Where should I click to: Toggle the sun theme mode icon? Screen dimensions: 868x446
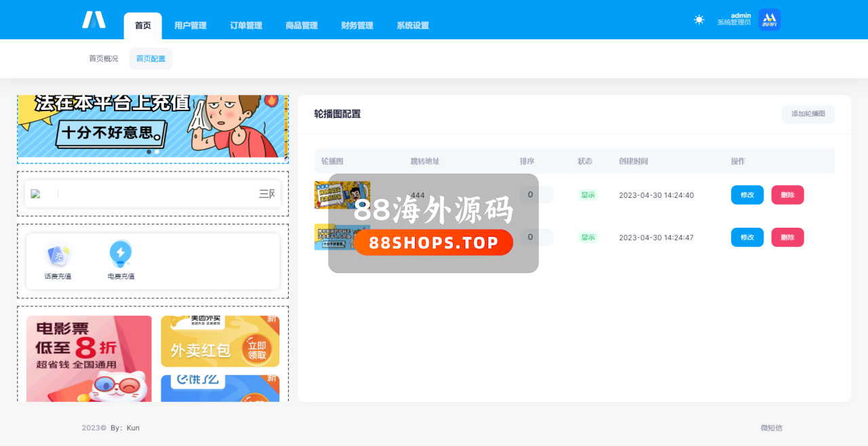[x=699, y=20]
